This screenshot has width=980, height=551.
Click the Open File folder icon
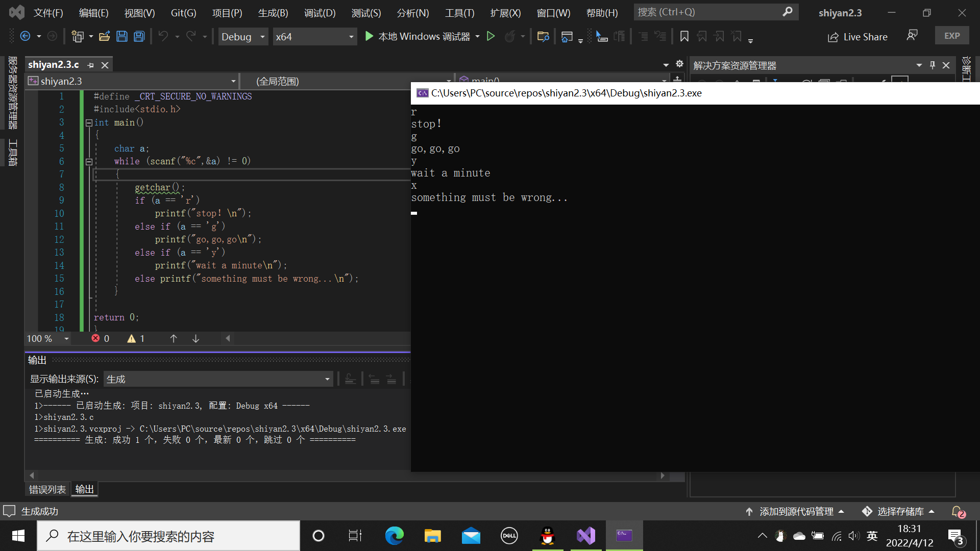click(105, 36)
